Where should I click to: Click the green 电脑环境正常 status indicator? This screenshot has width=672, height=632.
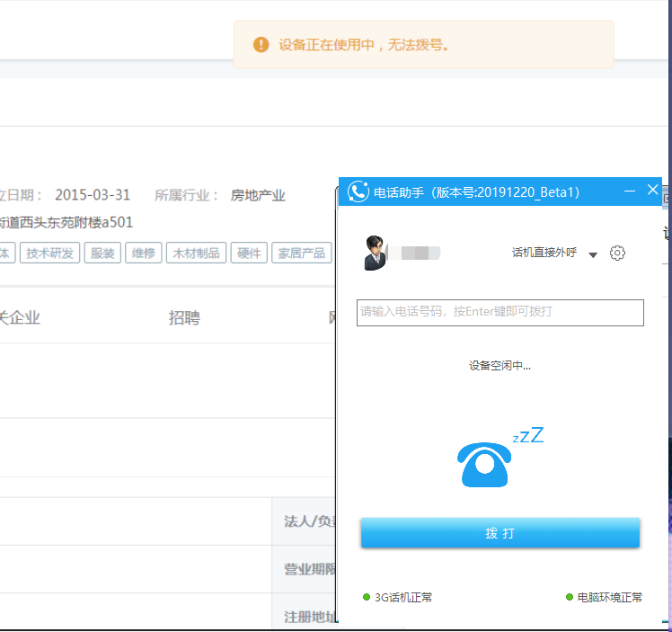(570, 597)
